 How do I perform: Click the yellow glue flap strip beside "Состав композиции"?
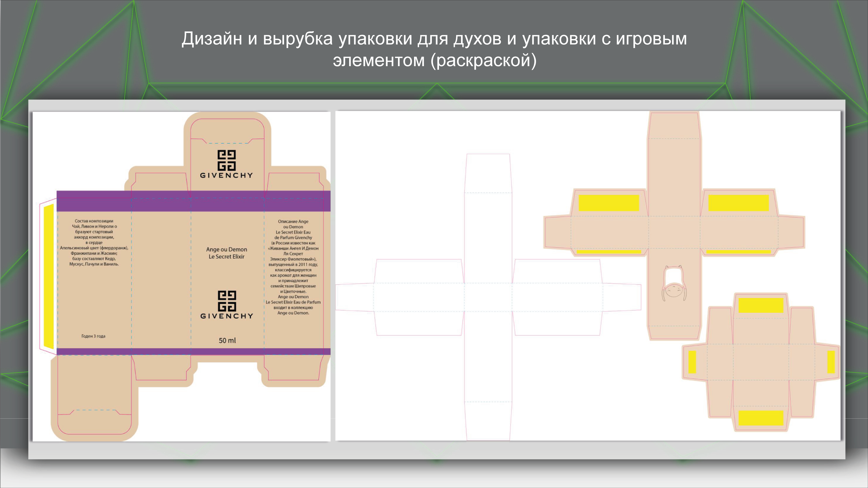(x=49, y=276)
